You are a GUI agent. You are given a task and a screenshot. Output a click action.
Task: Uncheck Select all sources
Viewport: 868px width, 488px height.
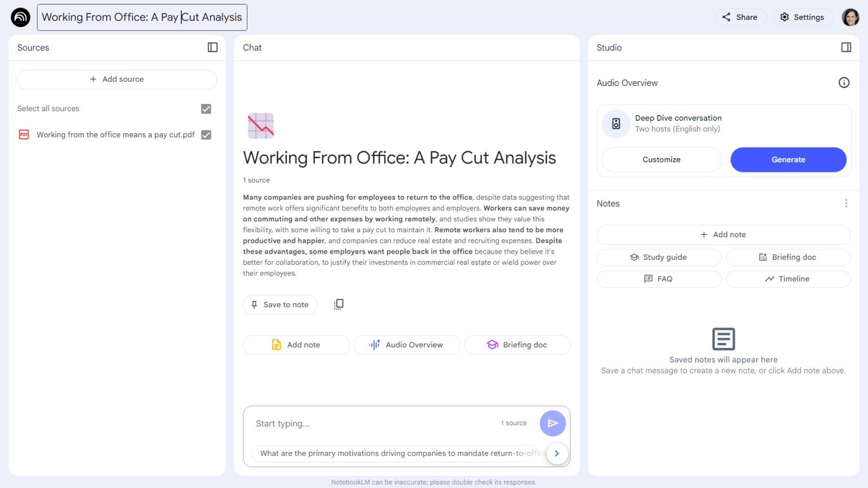tap(206, 108)
